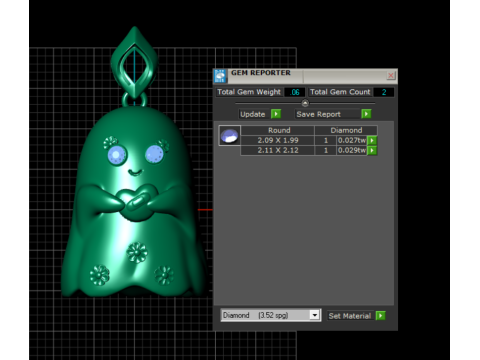Click the Diamond column header

tap(346, 130)
